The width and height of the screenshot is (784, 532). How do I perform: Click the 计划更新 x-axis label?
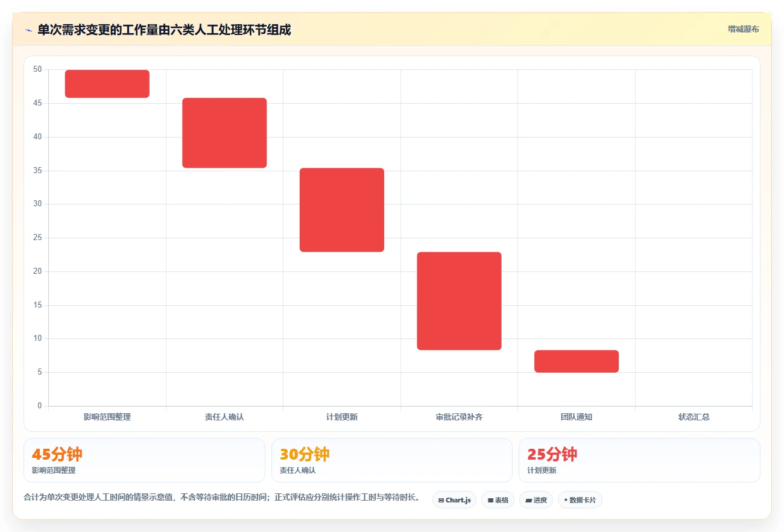click(342, 417)
